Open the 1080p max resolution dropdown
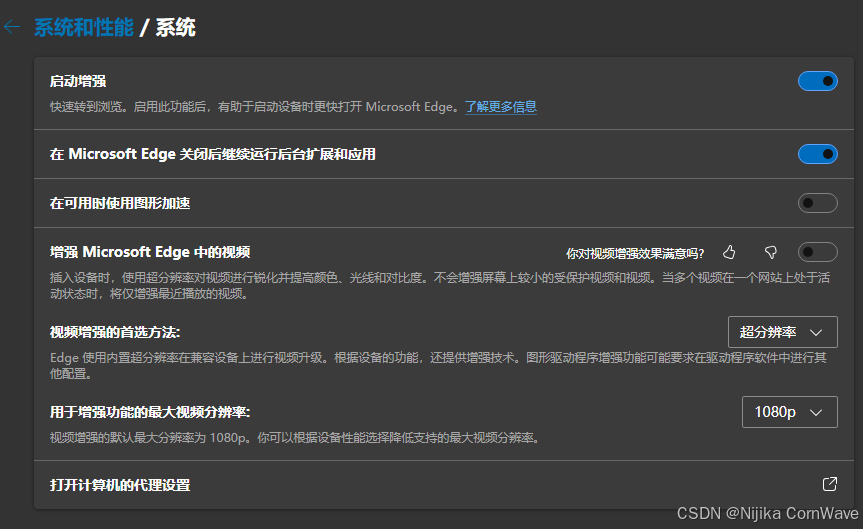This screenshot has width=863, height=529. click(790, 412)
